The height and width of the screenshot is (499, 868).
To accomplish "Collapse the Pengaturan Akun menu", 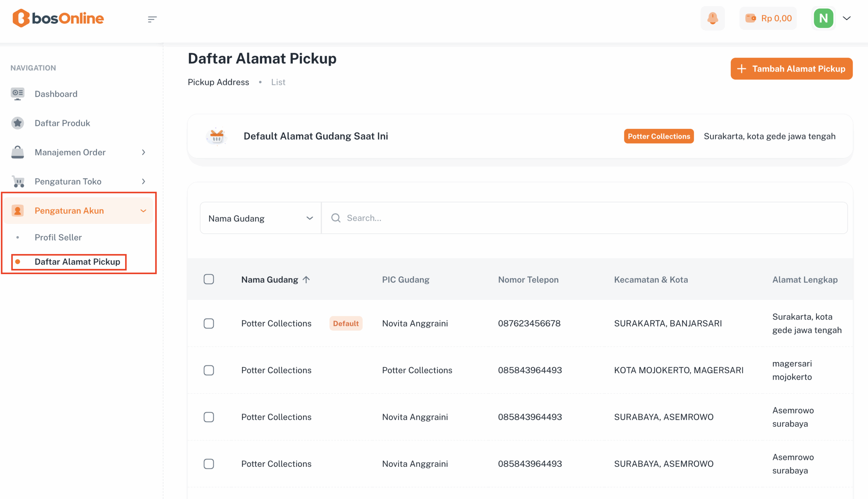I will pos(143,211).
